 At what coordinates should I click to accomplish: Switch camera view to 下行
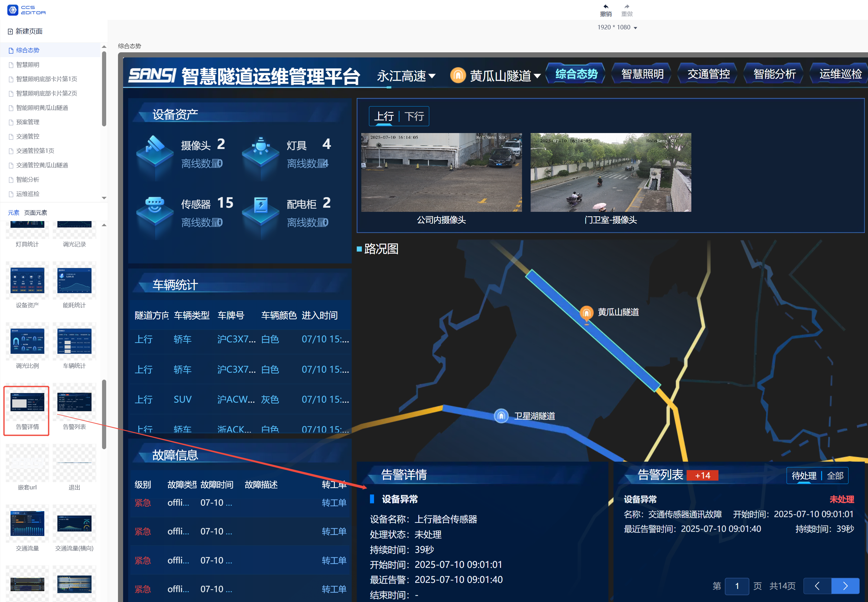click(x=414, y=116)
